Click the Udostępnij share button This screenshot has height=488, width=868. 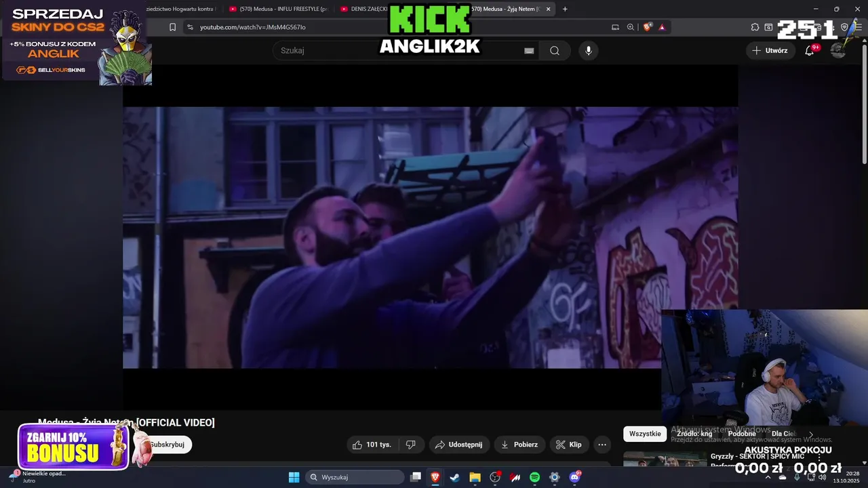point(459,445)
